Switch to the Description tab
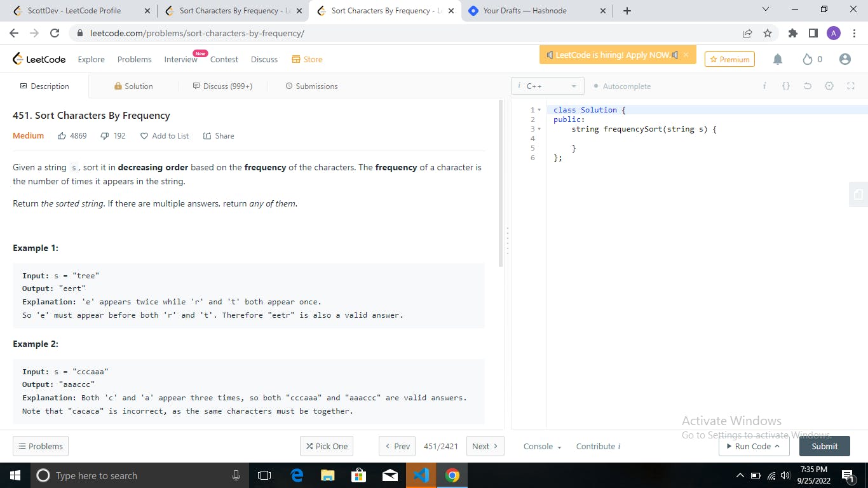This screenshot has width=868, height=488. (44, 86)
